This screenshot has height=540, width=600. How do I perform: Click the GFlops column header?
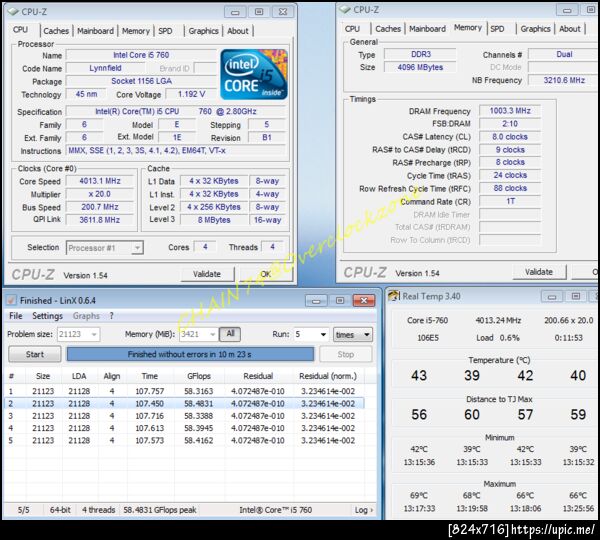[199, 376]
